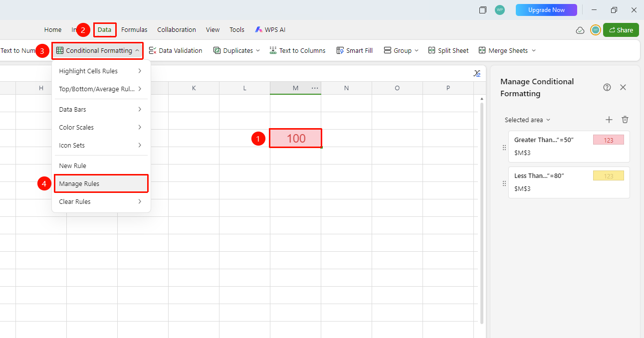Click the Upgrade Now button

(x=546, y=10)
